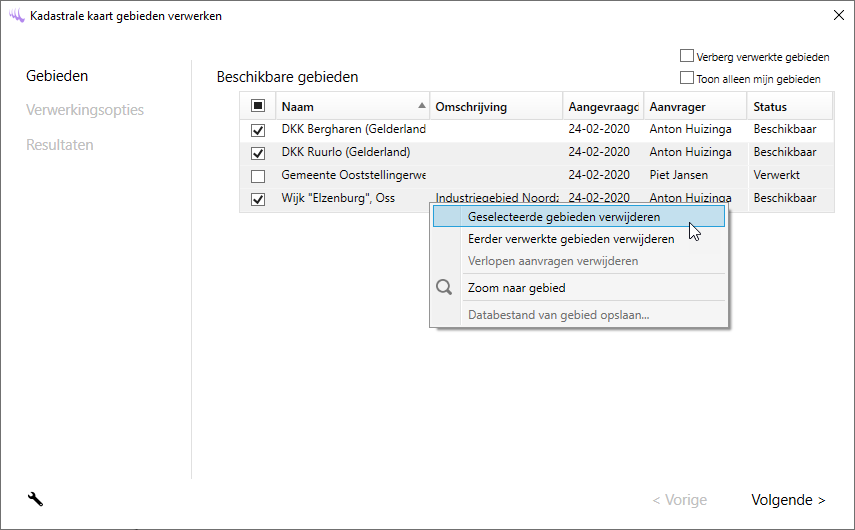Viewport: 855px width, 530px height.
Task: Click the magnifier icon beside Zoom naar gebied
Action: (x=444, y=288)
